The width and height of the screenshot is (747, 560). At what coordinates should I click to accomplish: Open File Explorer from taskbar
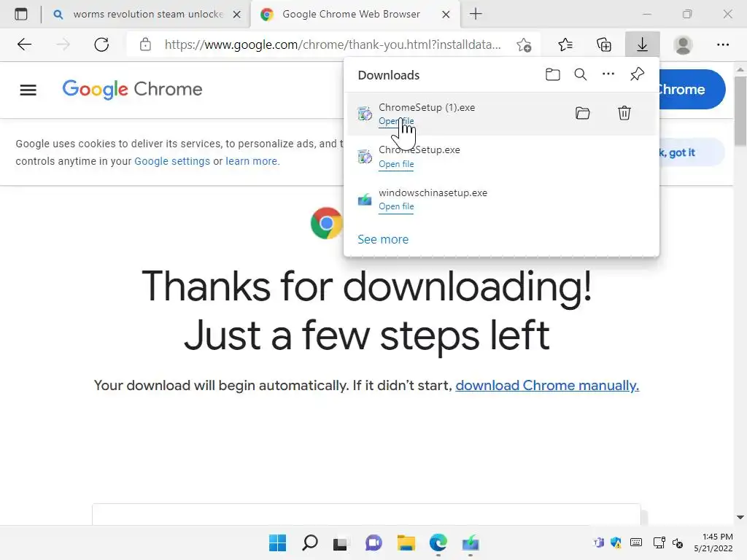point(406,542)
